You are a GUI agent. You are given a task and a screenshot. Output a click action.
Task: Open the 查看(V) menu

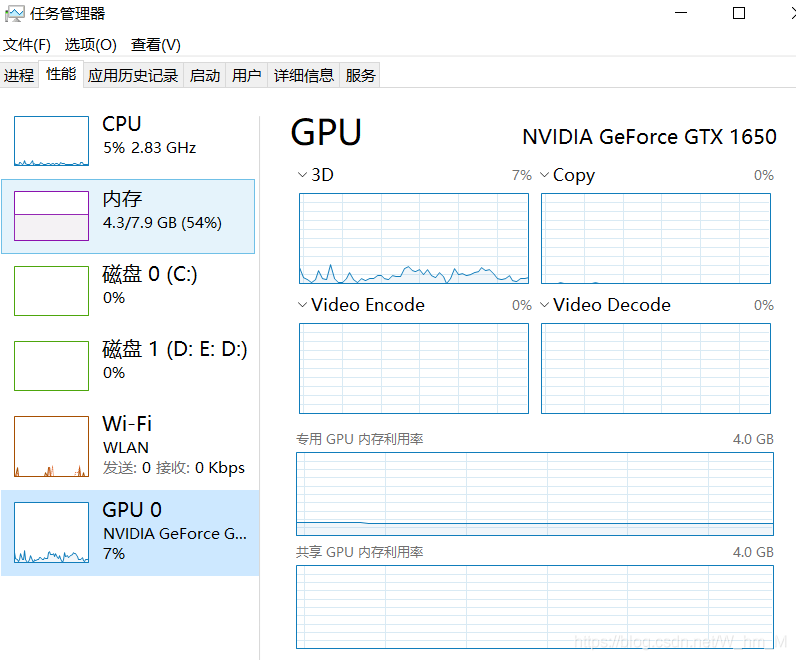click(x=156, y=45)
